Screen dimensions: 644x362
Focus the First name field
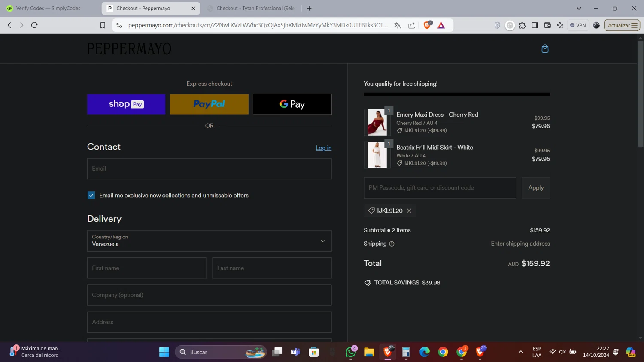146,268
